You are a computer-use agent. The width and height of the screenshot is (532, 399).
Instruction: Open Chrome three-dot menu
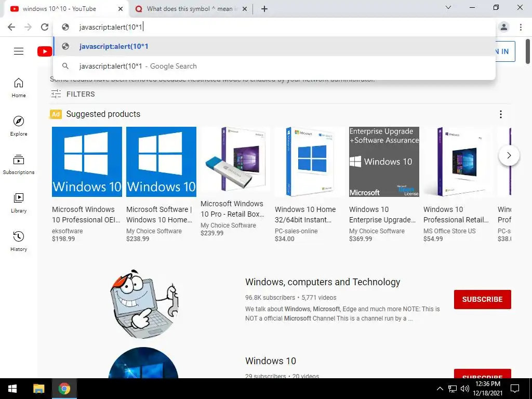(521, 27)
